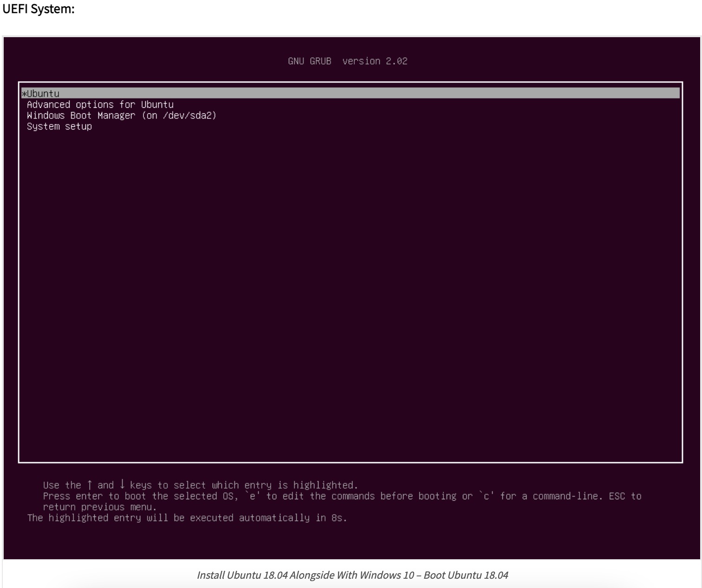The width and height of the screenshot is (702, 588).
Task: Click the 'return previous menu.' text
Action: coord(100,507)
